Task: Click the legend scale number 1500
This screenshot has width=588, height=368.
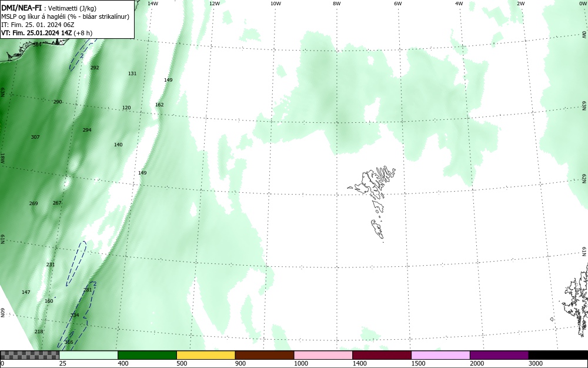Action: tap(418, 363)
